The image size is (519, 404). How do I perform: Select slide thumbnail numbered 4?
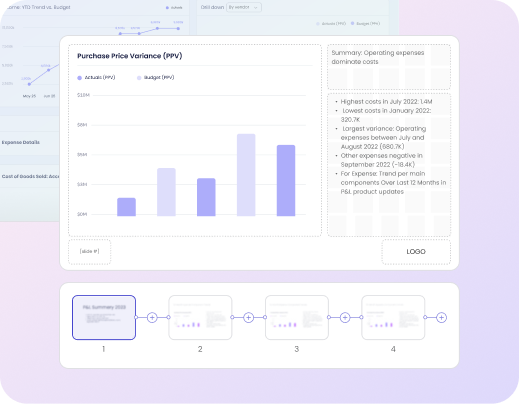393,317
